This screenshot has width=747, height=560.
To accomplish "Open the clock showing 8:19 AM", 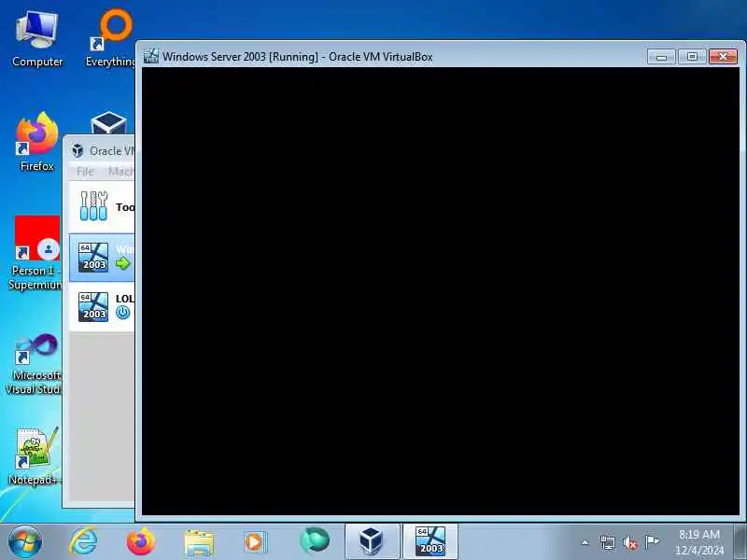I will (x=698, y=542).
